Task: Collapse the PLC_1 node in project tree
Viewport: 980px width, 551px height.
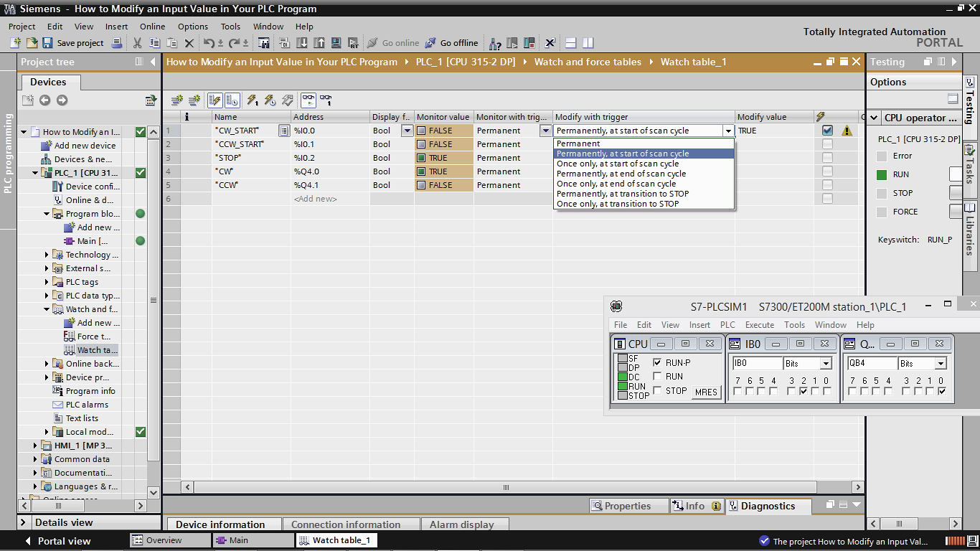Action: tap(35, 173)
